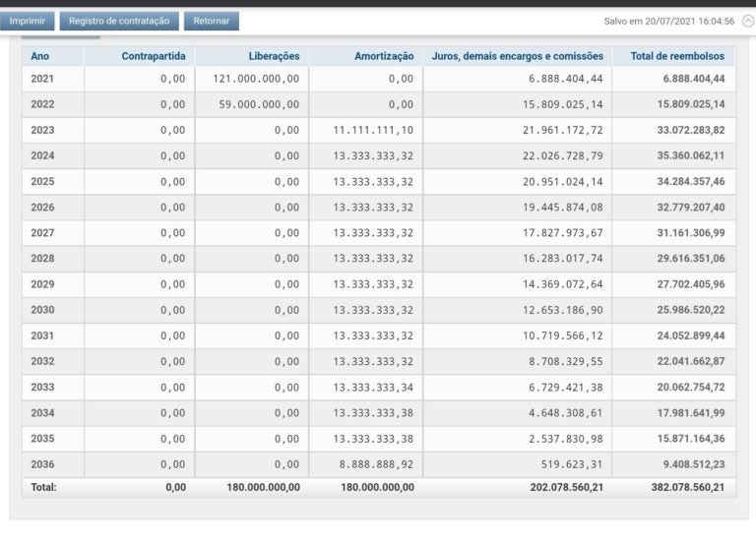Click the Imprimir button
This screenshot has height=545, width=756.
[27, 22]
